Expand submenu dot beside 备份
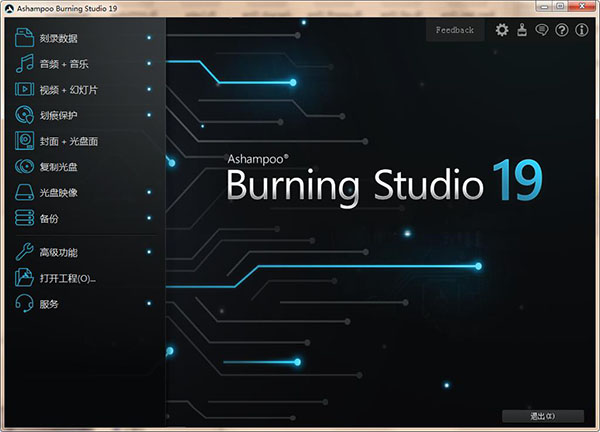600x432 pixels. pyautogui.click(x=149, y=218)
